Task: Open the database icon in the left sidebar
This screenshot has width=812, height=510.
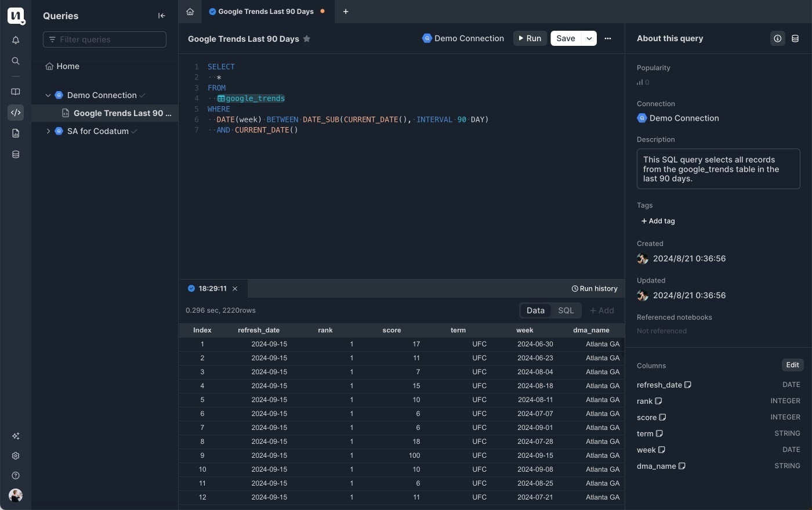Action: pyautogui.click(x=16, y=154)
